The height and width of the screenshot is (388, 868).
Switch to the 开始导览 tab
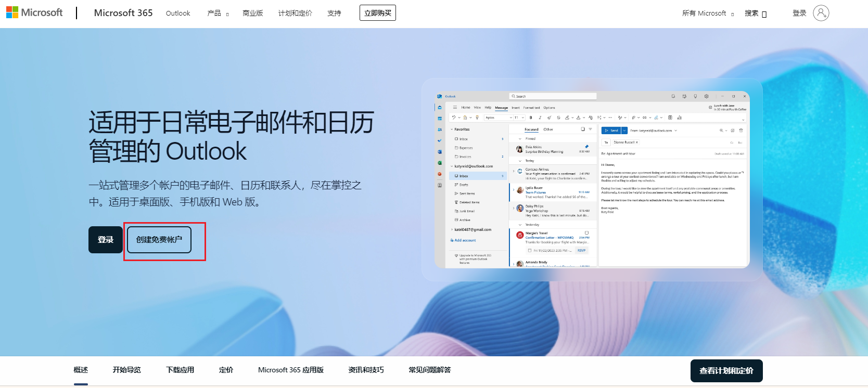(x=127, y=370)
